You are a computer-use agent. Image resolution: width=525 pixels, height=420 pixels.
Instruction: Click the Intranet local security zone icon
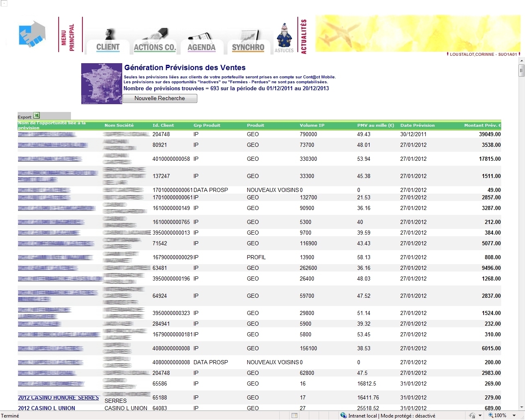tap(343, 415)
